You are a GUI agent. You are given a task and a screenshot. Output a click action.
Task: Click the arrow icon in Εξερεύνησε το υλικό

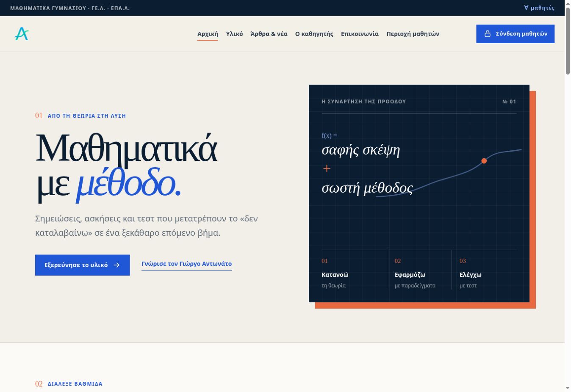tap(116, 265)
